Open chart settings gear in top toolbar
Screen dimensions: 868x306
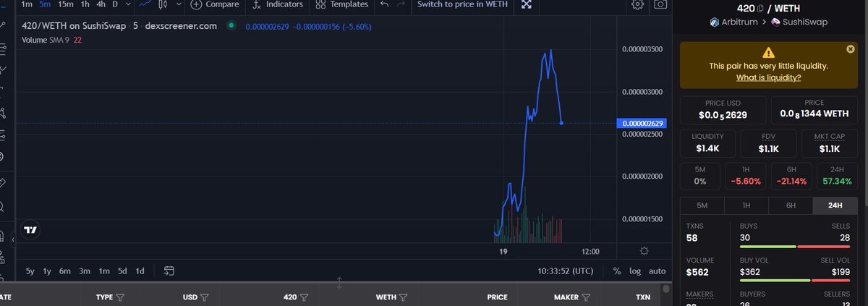(637, 4)
